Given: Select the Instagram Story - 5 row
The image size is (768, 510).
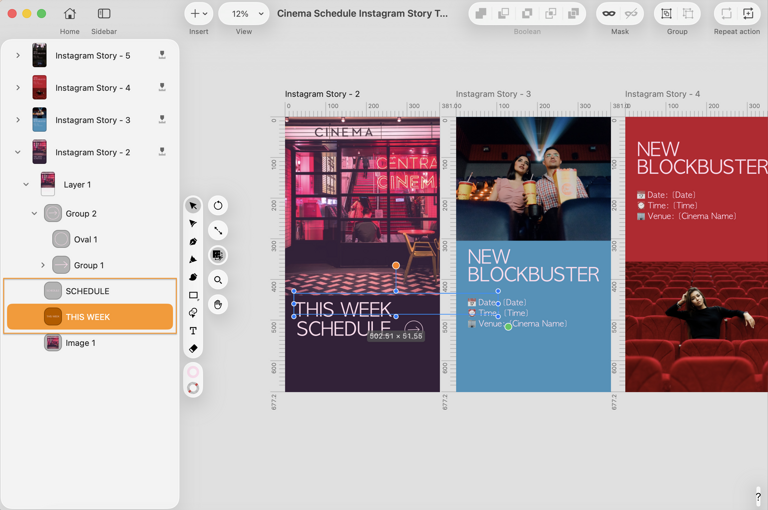Looking at the screenshot, I should (90, 55).
